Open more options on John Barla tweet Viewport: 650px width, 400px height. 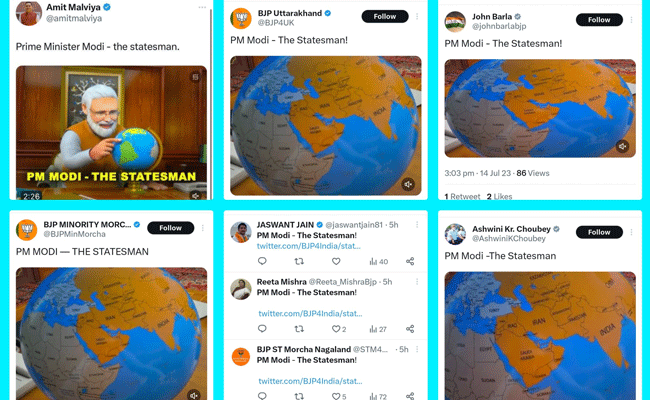pos(631,20)
